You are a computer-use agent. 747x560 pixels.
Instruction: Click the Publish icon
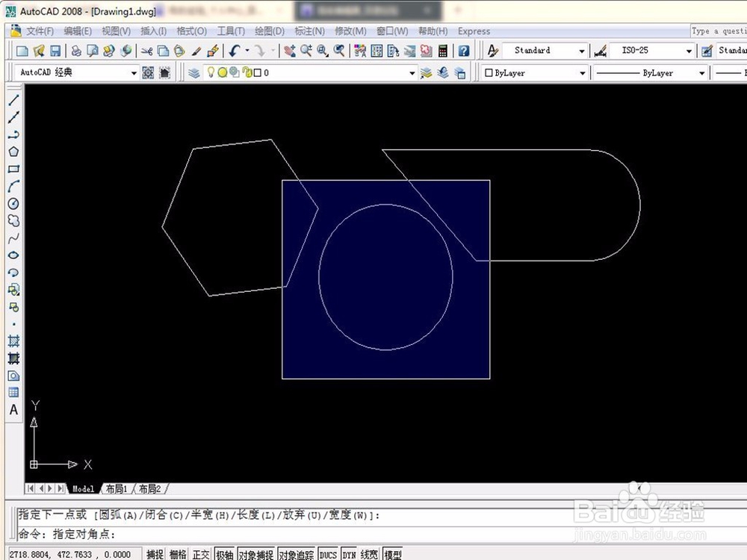tap(109, 51)
